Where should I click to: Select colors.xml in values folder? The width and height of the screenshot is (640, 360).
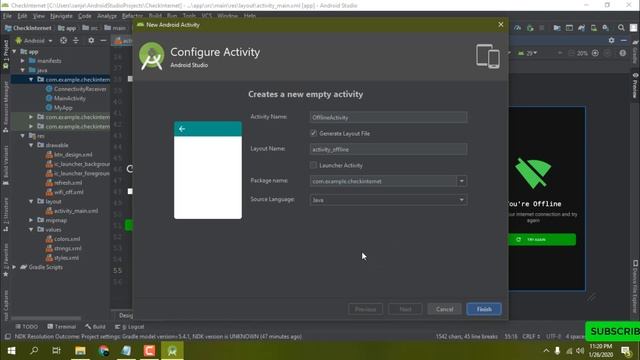63,239
